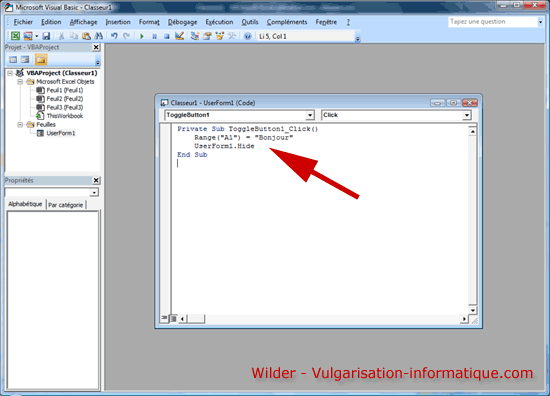The image size is (550, 396).
Task: Save the project with the floppy icon
Action: coord(46,36)
